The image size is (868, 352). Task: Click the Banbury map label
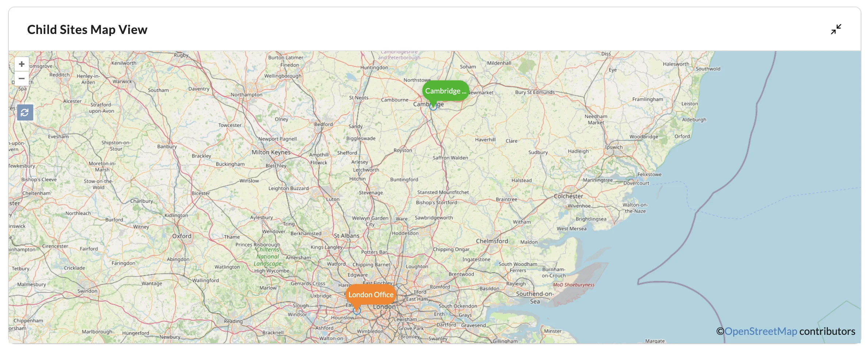(167, 146)
